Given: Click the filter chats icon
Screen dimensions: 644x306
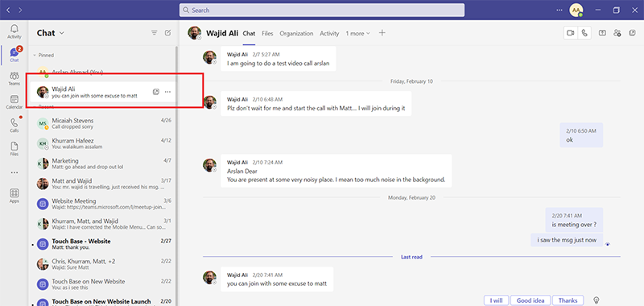Looking at the screenshot, I should tap(155, 33).
